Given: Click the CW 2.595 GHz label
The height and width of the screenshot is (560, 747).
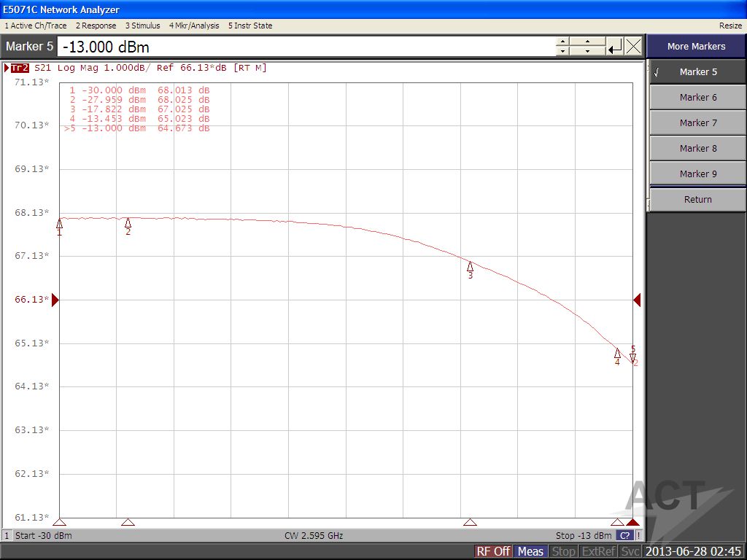Looking at the screenshot, I should 314,535.
